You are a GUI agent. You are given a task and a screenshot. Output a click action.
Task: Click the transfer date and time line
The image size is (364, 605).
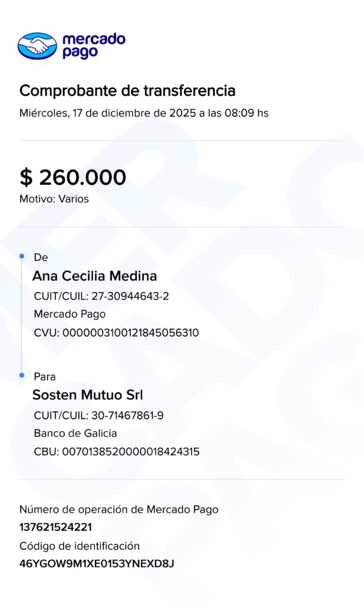pyautogui.click(x=144, y=113)
